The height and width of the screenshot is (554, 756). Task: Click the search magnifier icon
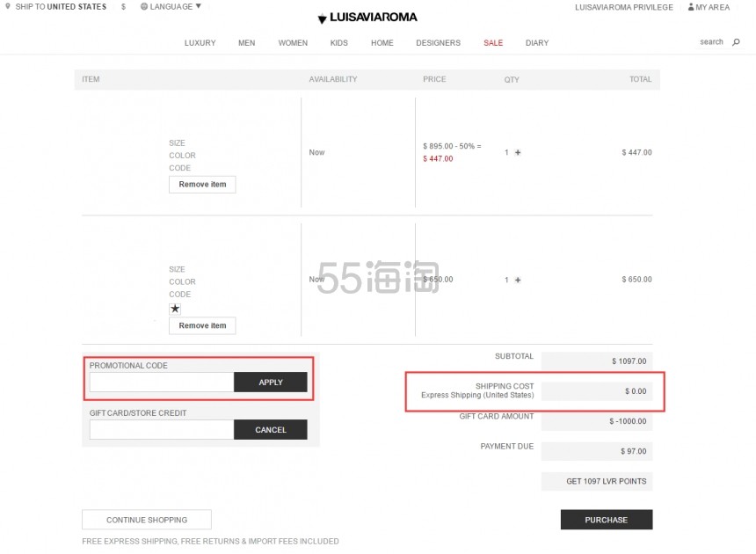point(737,42)
